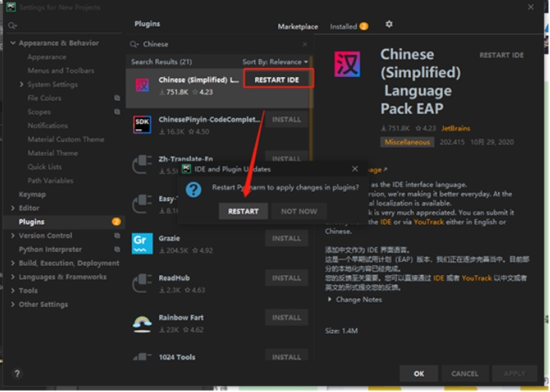
Task: Click the Grazie plugin icon
Action: (x=142, y=244)
